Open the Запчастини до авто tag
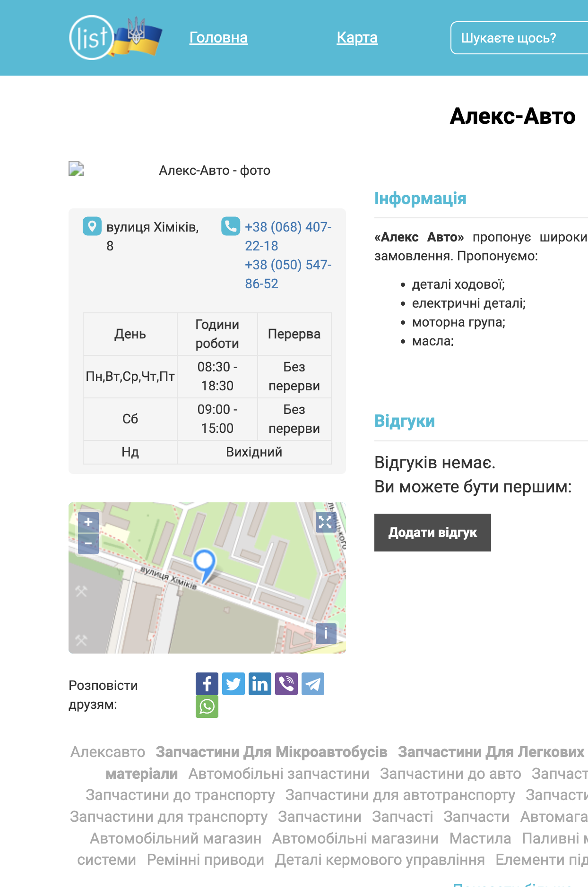This screenshot has width=588, height=887. tap(450, 774)
